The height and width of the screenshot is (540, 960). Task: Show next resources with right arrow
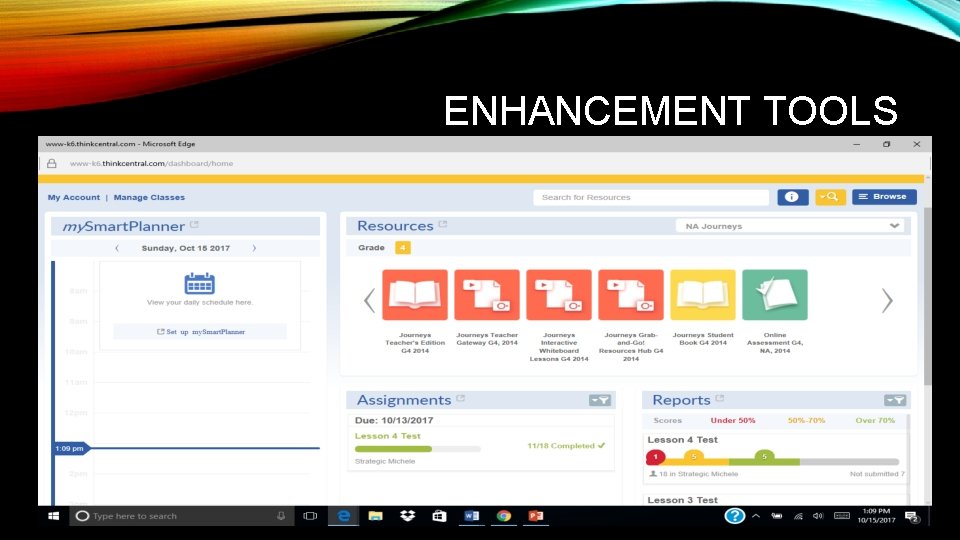[887, 301]
